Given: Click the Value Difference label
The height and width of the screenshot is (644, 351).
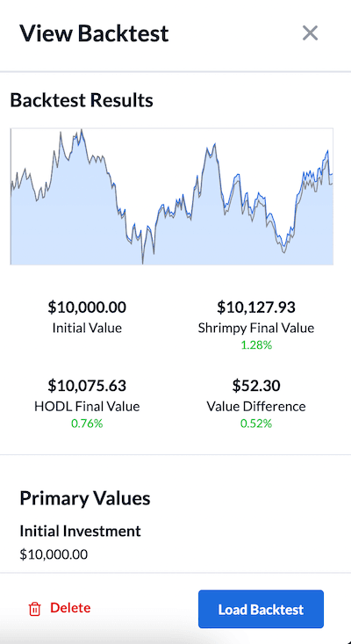Looking at the screenshot, I should pos(256,407).
